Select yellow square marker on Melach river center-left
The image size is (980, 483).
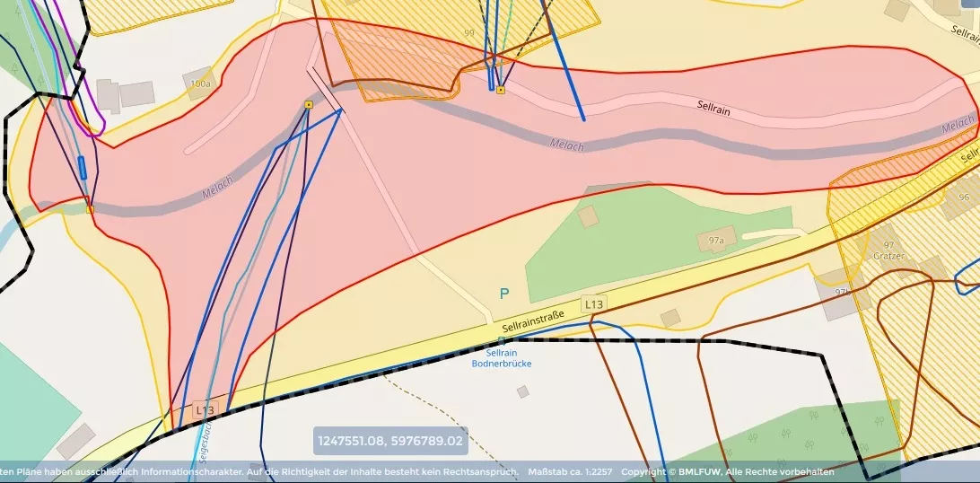(x=308, y=105)
